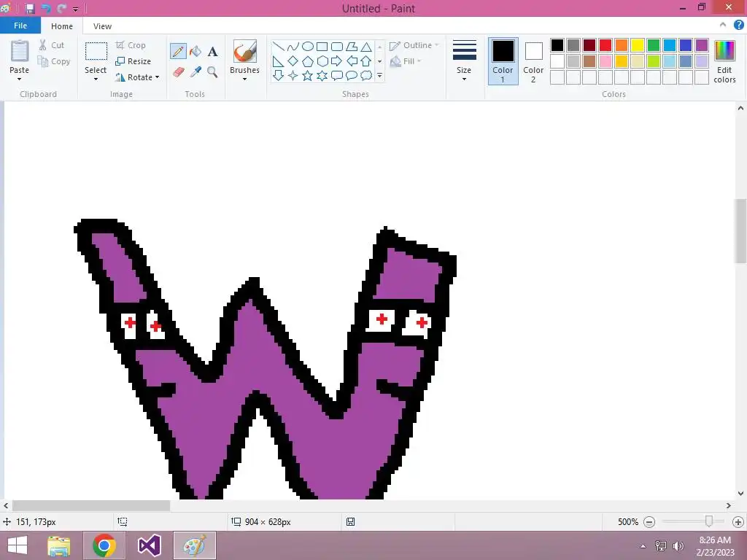Screen dimensions: 747x560
Task: Expand the Rotate dropdown
Action: tap(158, 77)
